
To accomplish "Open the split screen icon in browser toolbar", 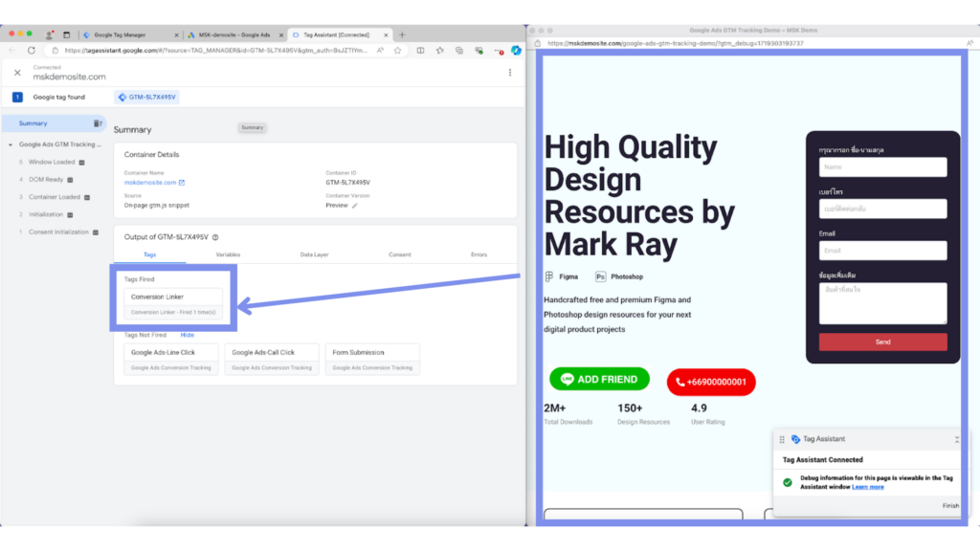I will [x=421, y=51].
